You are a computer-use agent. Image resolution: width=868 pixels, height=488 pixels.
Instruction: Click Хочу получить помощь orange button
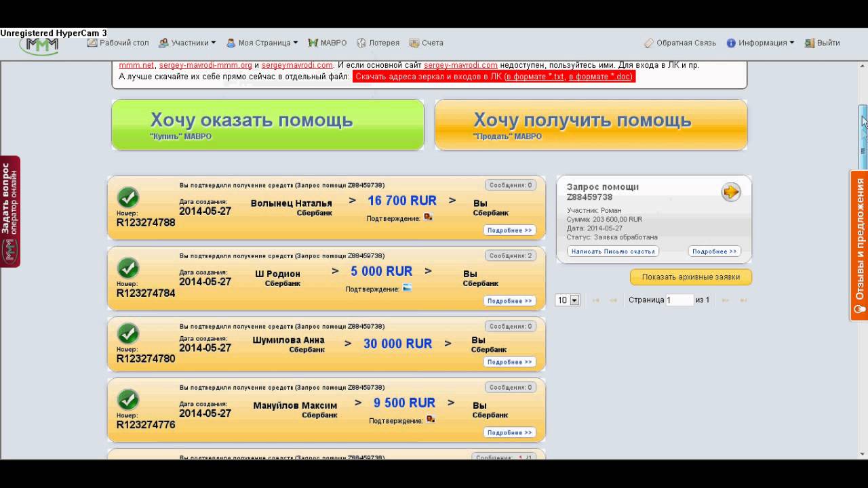click(x=591, y=125)
